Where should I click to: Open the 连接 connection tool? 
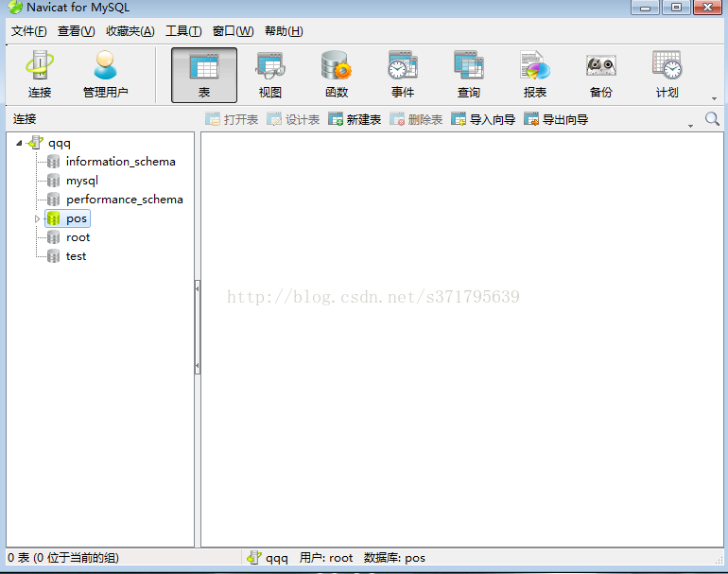40,75
